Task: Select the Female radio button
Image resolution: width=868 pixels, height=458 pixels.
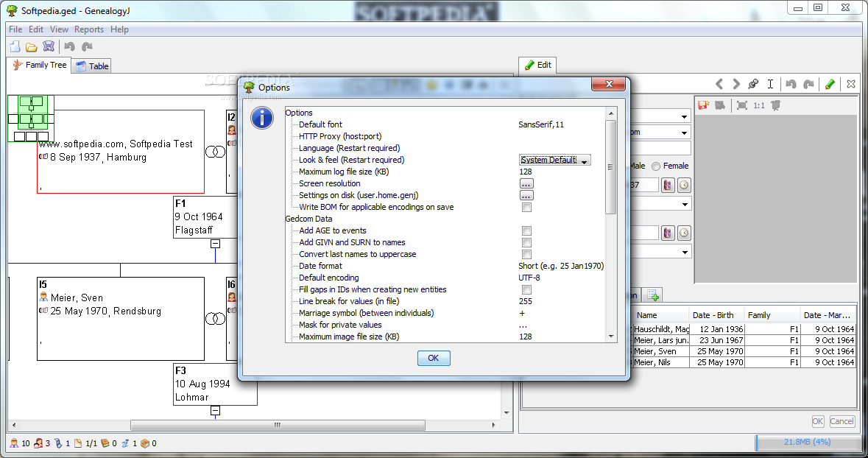Action: click(x=656, y=166)
